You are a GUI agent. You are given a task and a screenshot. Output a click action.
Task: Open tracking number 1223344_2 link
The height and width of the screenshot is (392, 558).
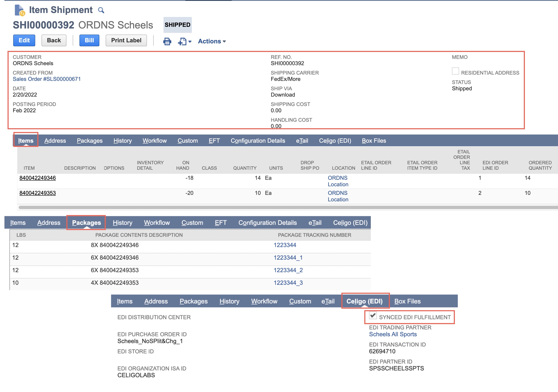click(x=288, y=270)
